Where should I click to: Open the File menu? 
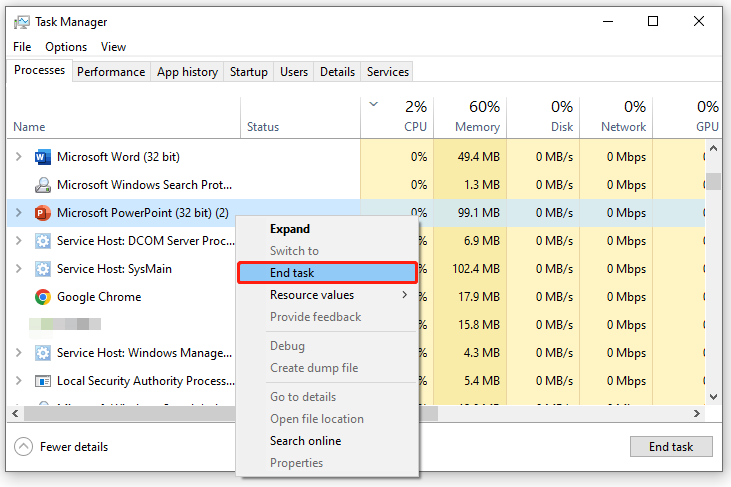point(22,47)
